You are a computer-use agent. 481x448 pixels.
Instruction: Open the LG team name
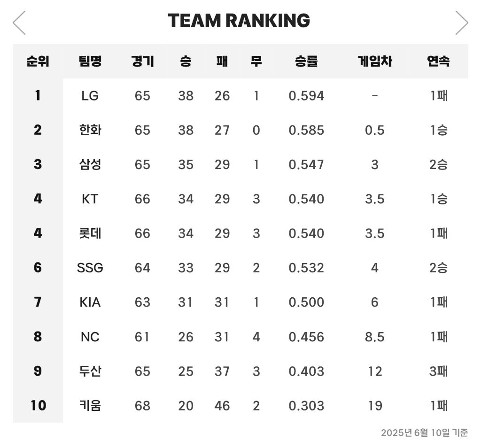tap(90, 96)
